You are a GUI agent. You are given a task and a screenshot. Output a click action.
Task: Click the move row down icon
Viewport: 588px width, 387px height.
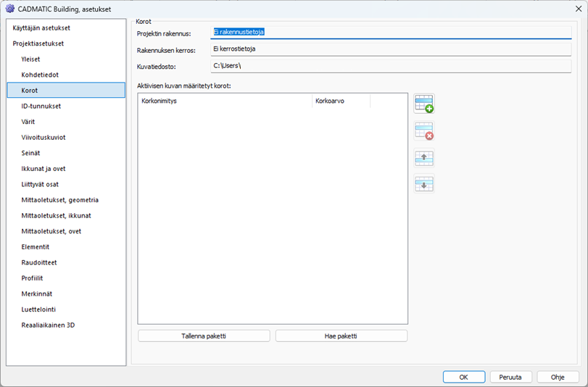[x=423, y=184]
